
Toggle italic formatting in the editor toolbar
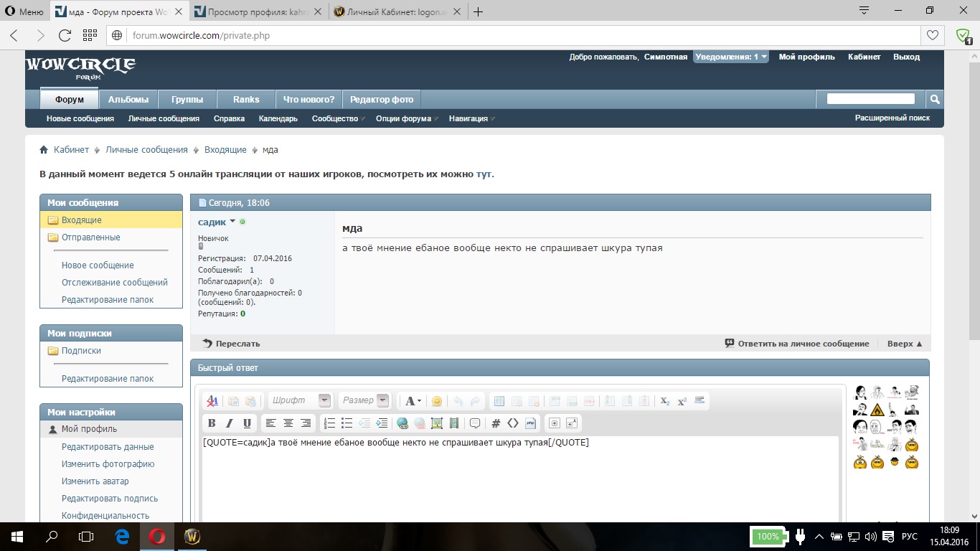(230, 423)
